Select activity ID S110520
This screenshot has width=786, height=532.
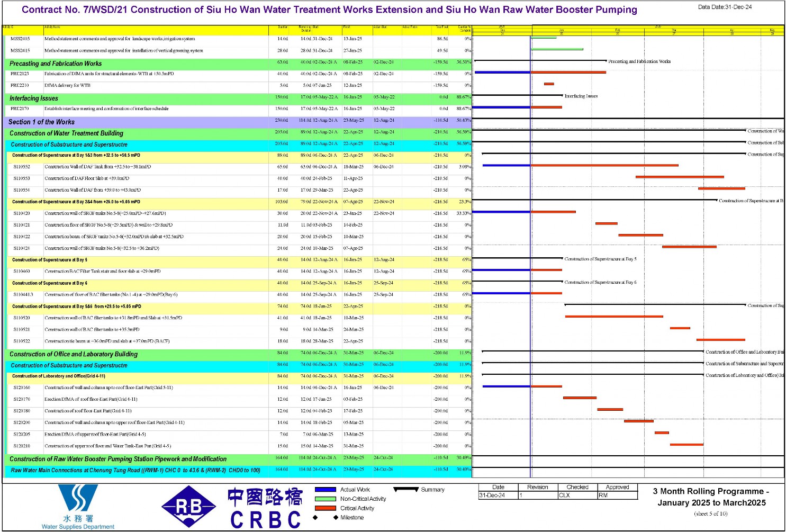pos(22,318)
